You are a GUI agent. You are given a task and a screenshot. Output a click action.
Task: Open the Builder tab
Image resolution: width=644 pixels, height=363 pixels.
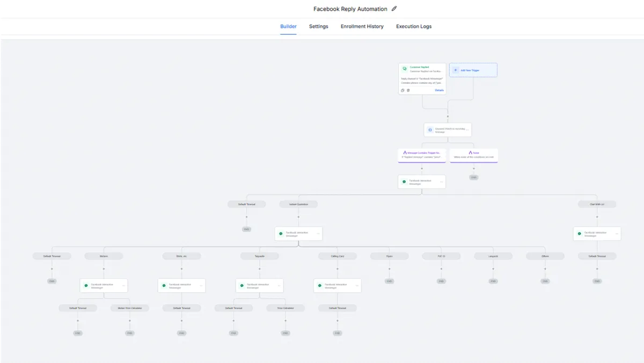(x=288, y=26)
